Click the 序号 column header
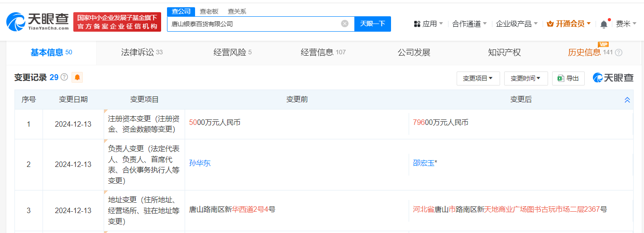The width and height of the screenshot is (644, 233). [29, 100]
